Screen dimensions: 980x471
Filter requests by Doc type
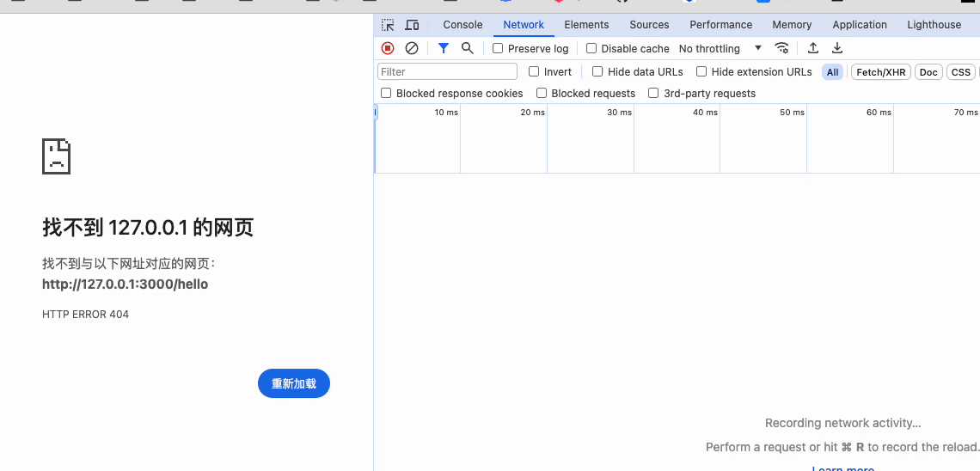click(928, 72)
